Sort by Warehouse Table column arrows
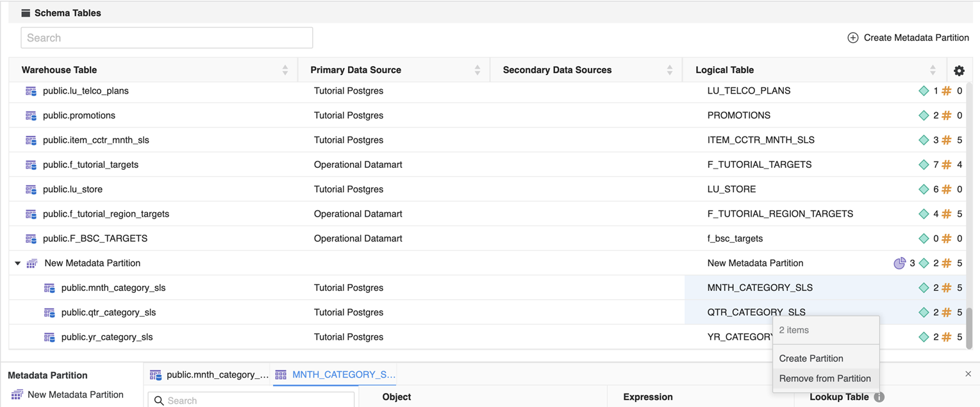The image size is (980, 407). point(285,71)
